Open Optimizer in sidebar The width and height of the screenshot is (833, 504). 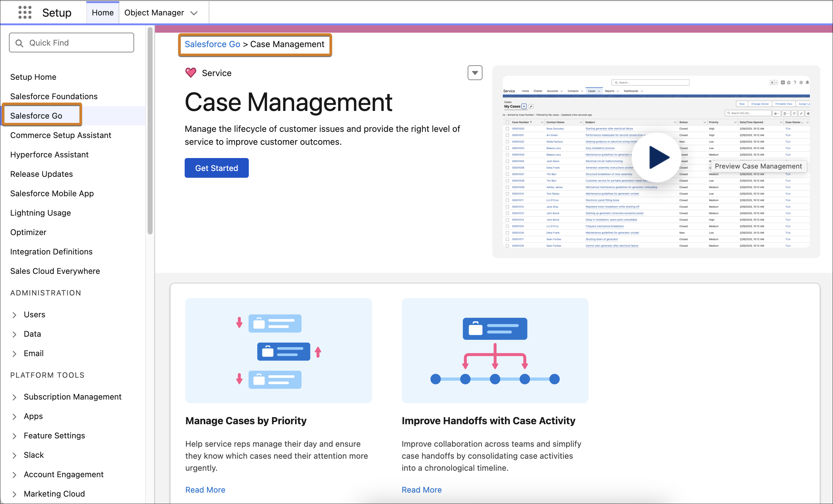pyautogui.click(x=28, y=232)
